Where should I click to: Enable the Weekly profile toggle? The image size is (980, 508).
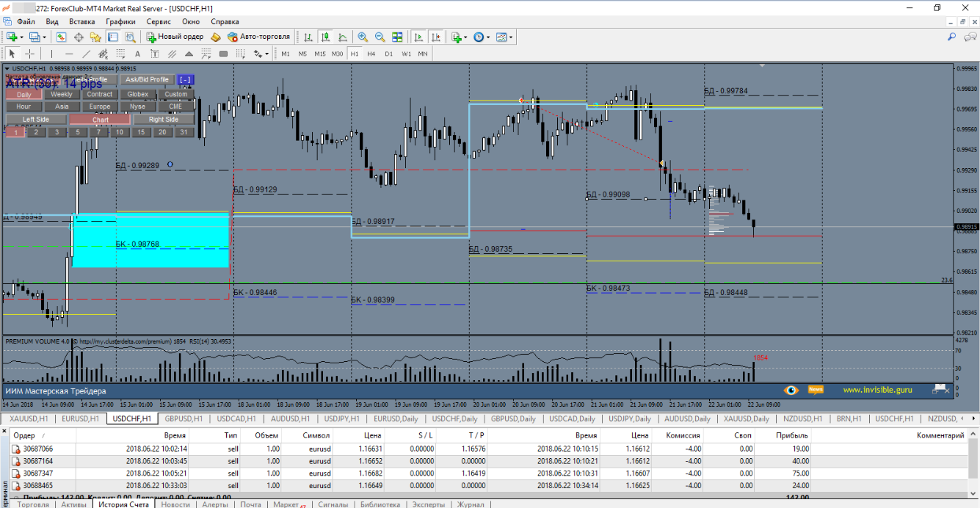62,94
